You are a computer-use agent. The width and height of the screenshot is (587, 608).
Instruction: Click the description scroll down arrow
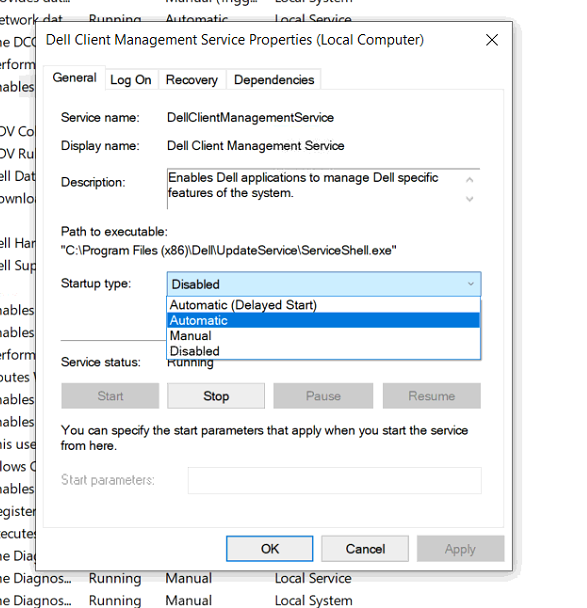coord(470,199)
